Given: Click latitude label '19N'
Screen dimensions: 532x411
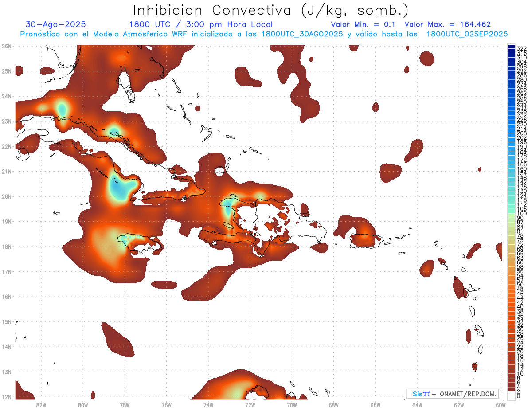Looking at the screenshot, I should [x=6, y=221].
